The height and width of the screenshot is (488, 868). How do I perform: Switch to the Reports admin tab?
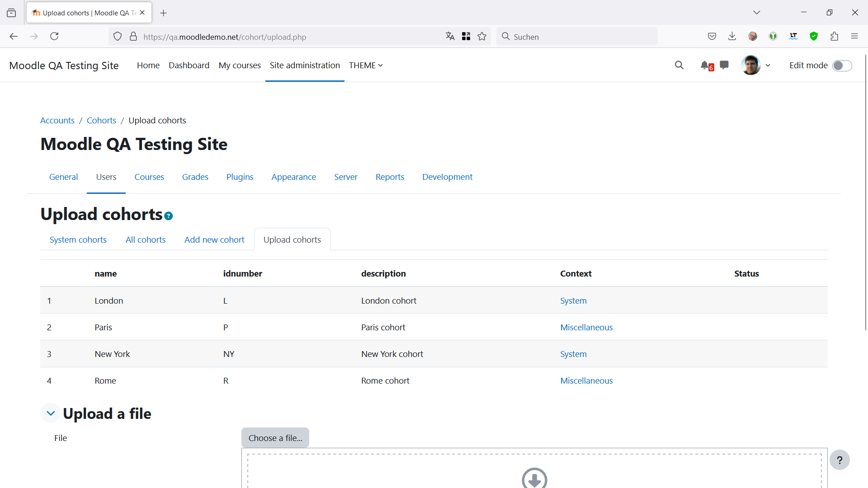(390, 177)
